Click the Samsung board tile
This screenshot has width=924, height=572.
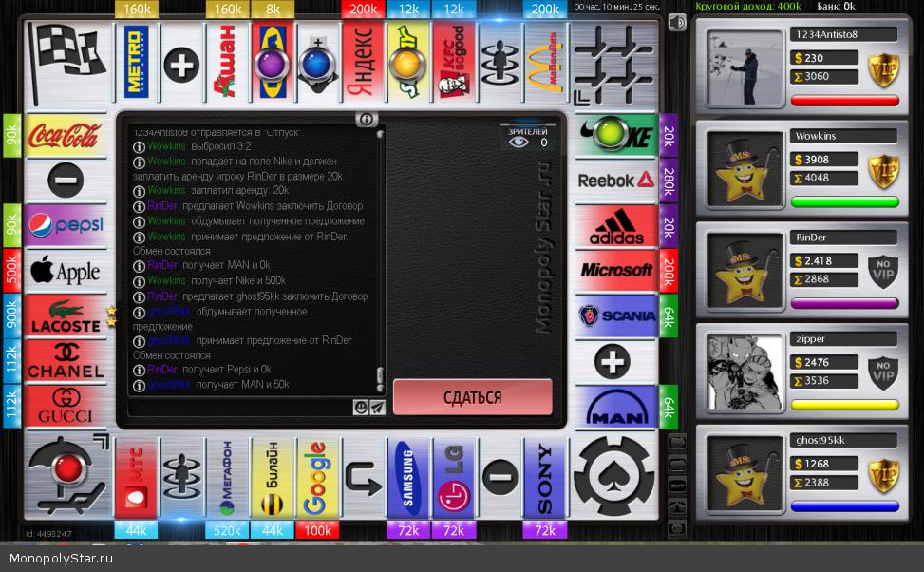(x=408, y=478)
